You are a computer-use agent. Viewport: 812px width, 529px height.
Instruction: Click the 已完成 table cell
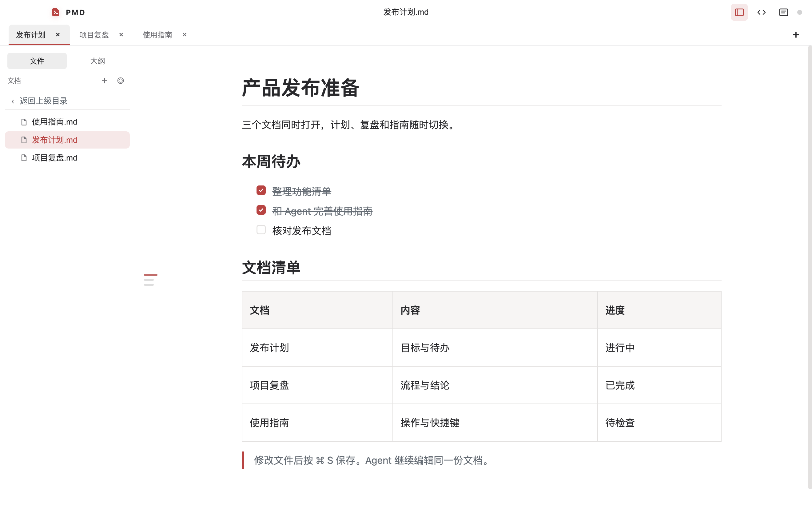pos(659,385)
